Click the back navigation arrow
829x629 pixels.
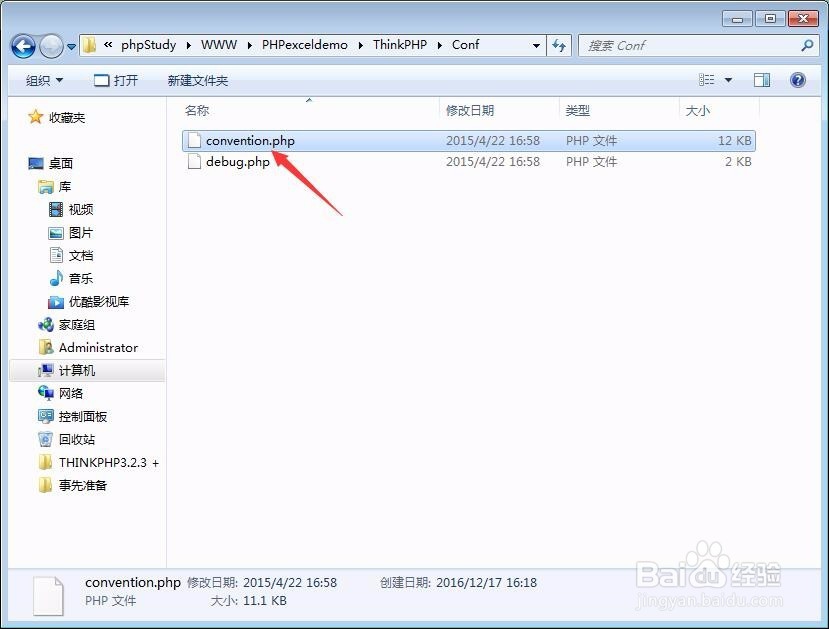click(22, 45)
